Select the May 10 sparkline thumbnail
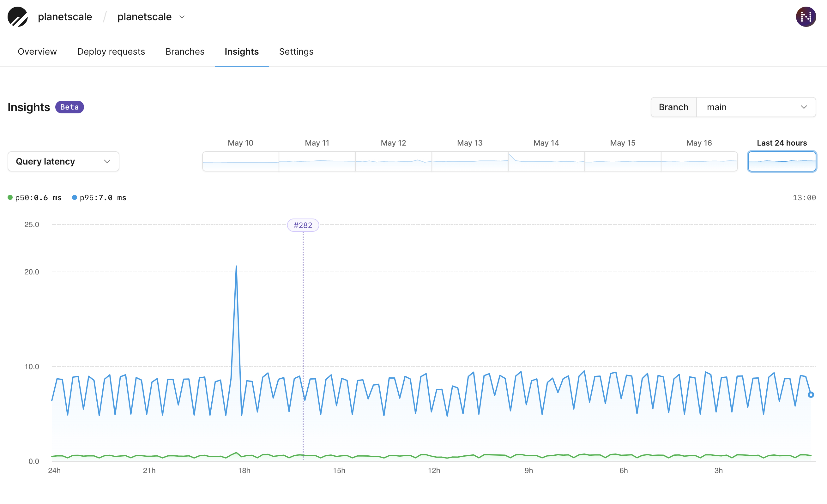Screen dimensions: 827x504 coord(241,161)
